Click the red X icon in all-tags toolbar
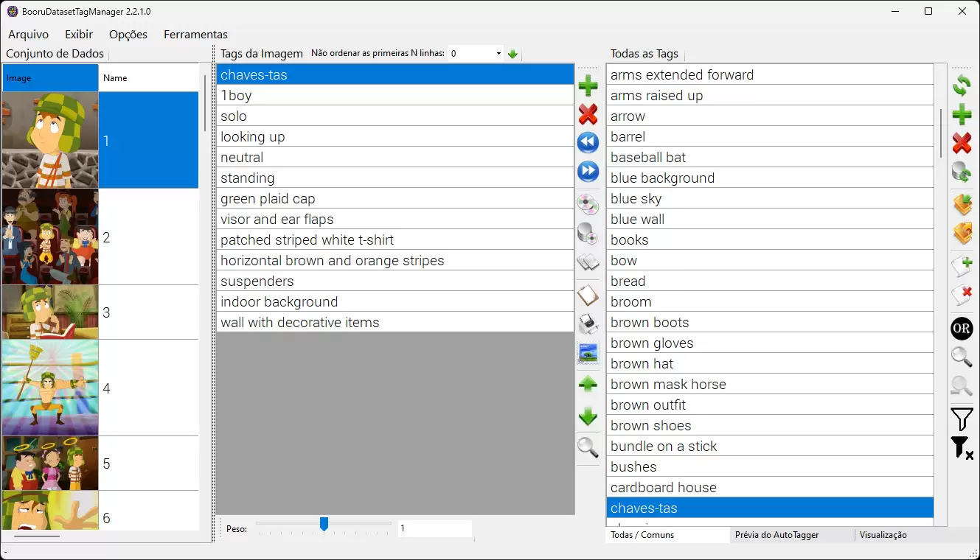Viewport: 980px width, 560px height. (x=962, y=143)
